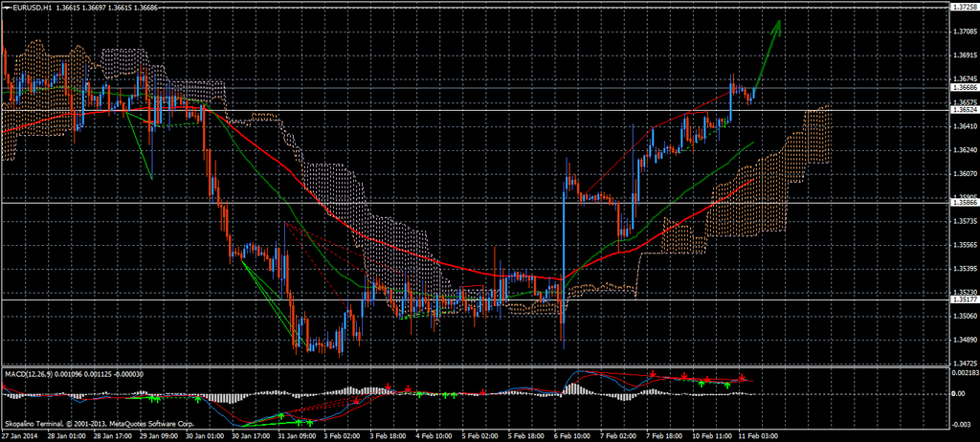Image resolution: width=980 pixels, height=442 pixels.
Task: Click the MACD scale value 0.00
Action: click(959, 394)
